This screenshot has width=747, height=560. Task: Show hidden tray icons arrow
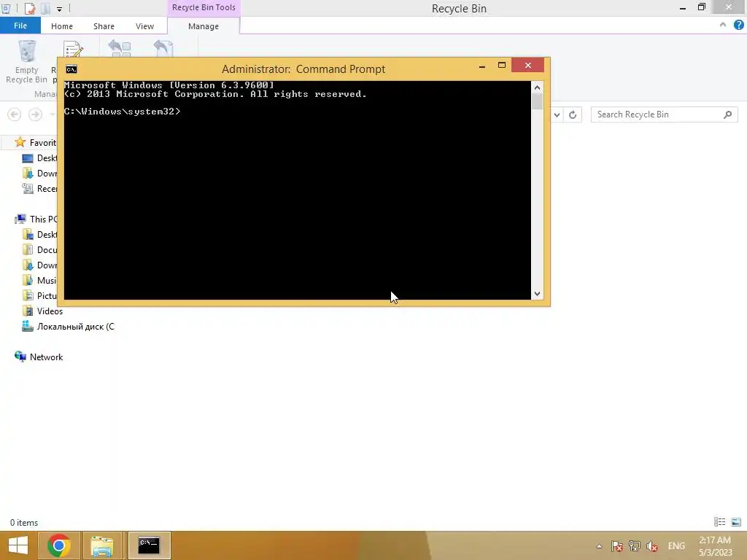click(x=599, y=546)
